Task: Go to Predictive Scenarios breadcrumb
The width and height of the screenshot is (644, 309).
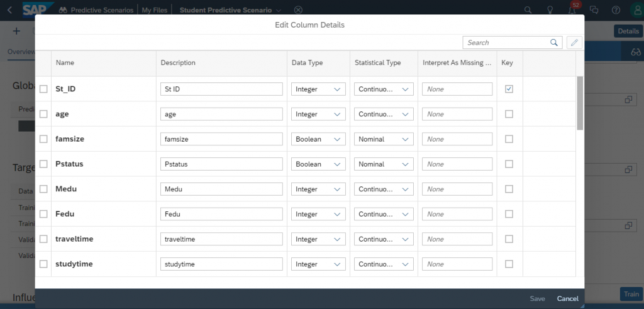Action: 103,10
